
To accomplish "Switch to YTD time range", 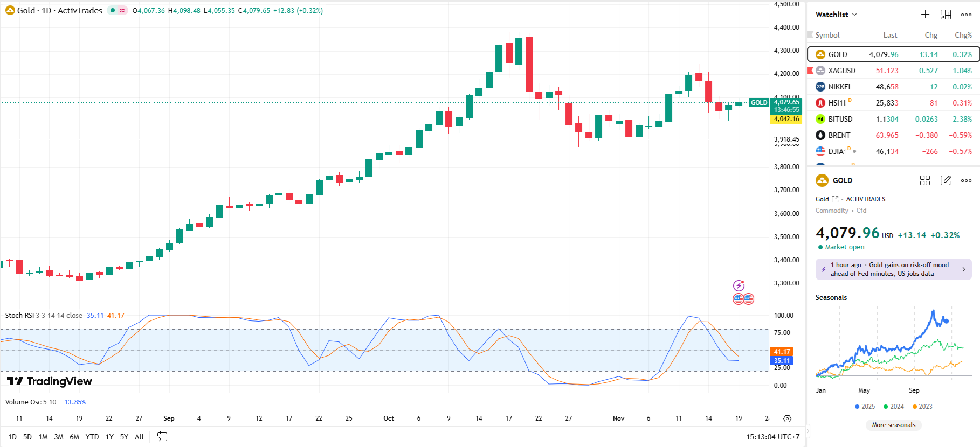I will 92,437.
